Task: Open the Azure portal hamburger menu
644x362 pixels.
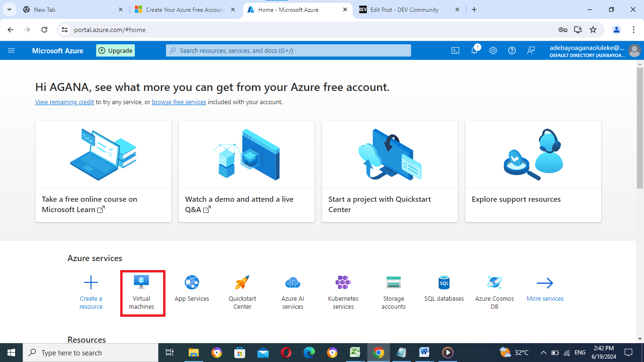Action: click(x=11, y=50)
